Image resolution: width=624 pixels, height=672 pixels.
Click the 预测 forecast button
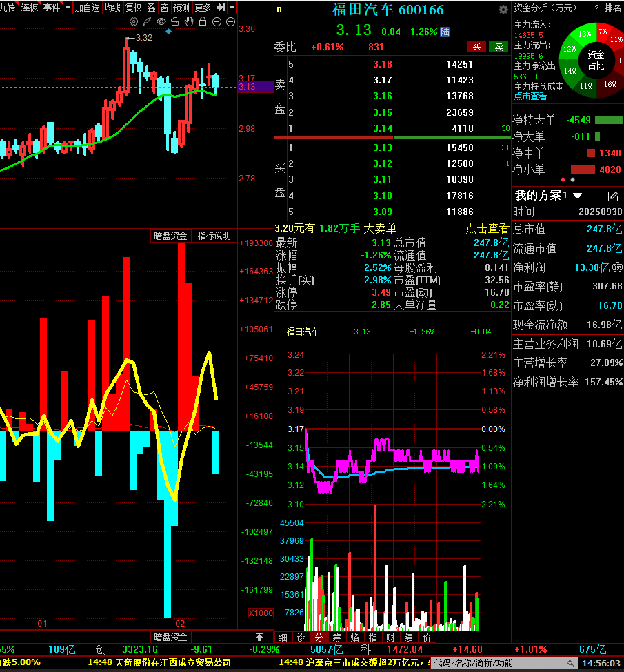tap(181, 8)
